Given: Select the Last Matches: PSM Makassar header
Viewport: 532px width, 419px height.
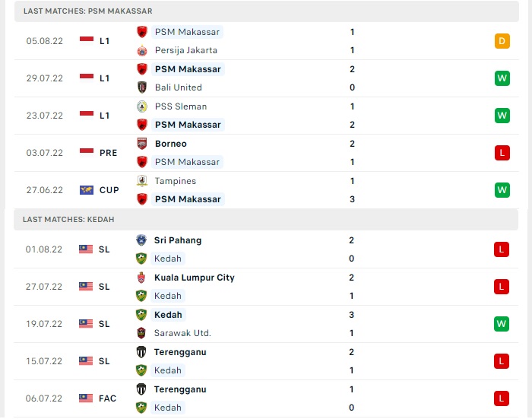Looking at the screenshot, I should click(x=267, y=11).
